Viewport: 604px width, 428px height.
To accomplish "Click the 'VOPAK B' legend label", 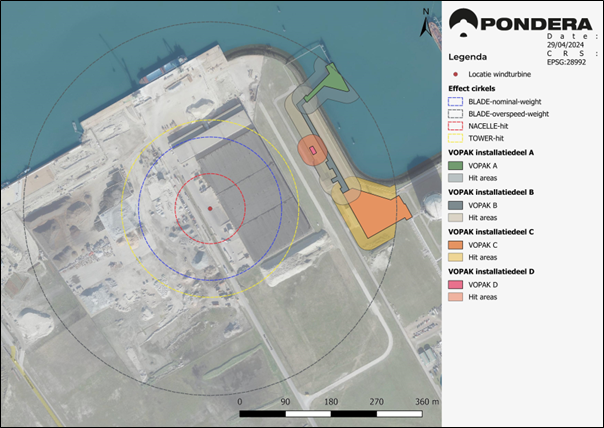I will [x=483, y=205].
